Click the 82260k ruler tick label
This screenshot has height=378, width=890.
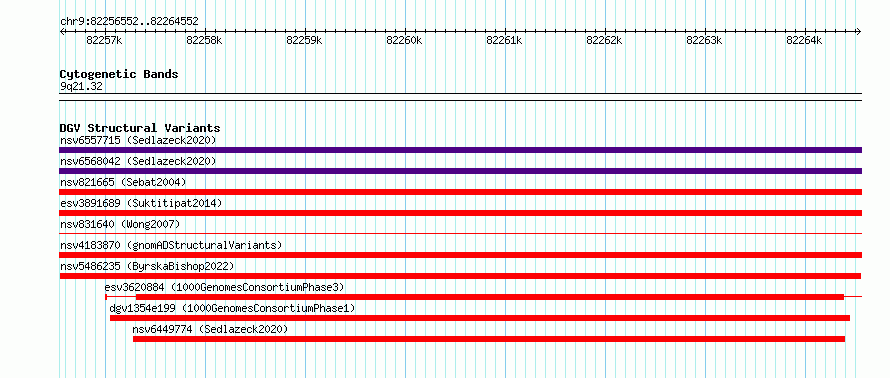point(404,41)
